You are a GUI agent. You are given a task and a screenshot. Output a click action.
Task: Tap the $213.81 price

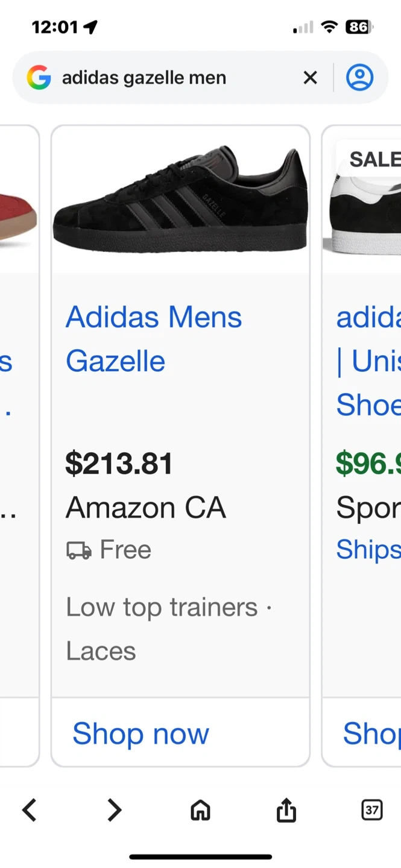pos(119,464)
